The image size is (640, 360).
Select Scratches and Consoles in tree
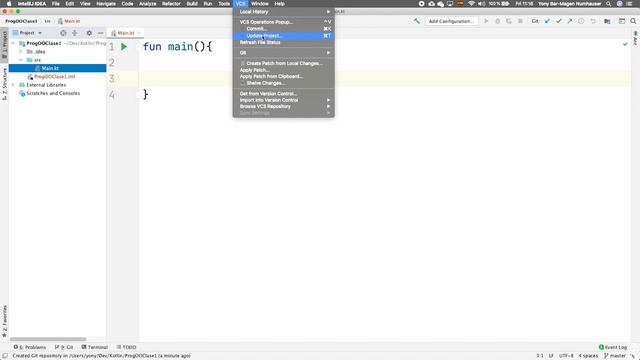(x=53, y=93)
